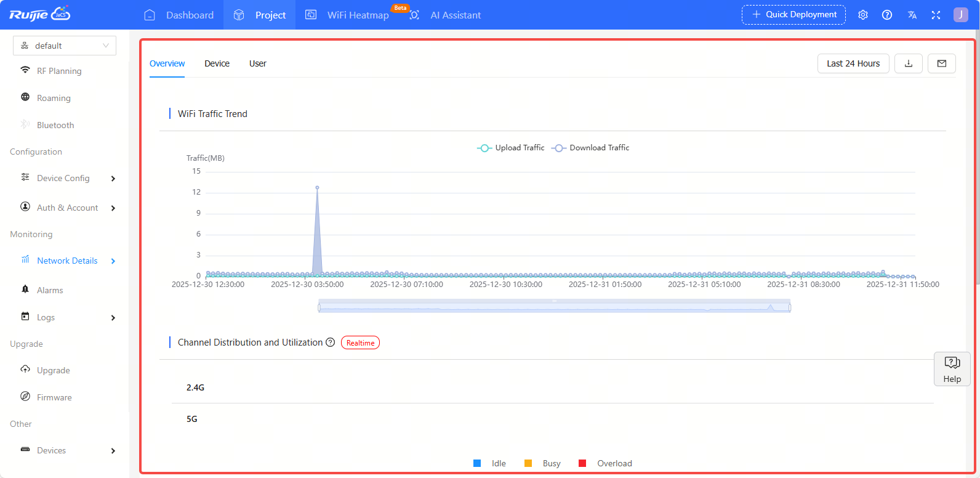The width and height of the screenshot is (980, 478).
Task: Switch to the Device tab
Action: tap(217, 63)
